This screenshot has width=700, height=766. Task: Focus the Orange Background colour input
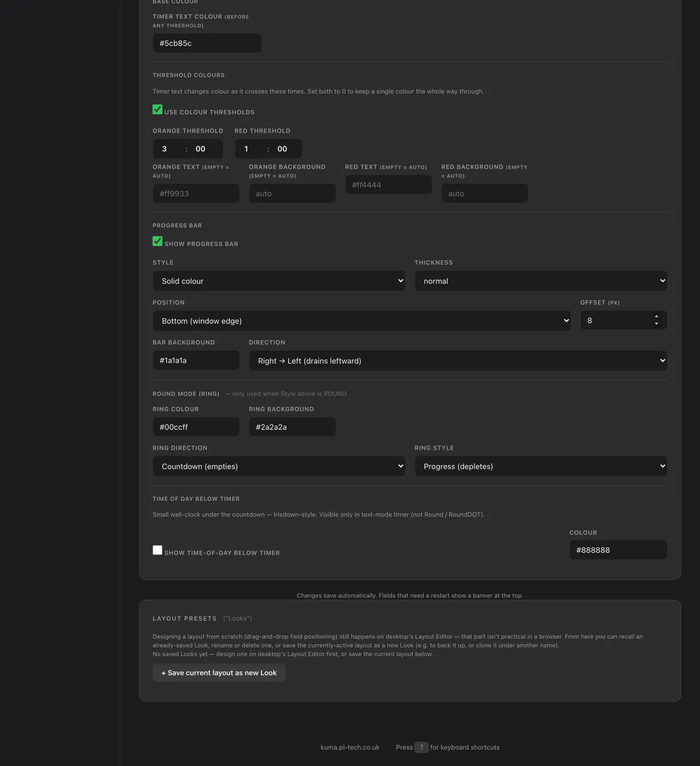(x=292, y=194)
